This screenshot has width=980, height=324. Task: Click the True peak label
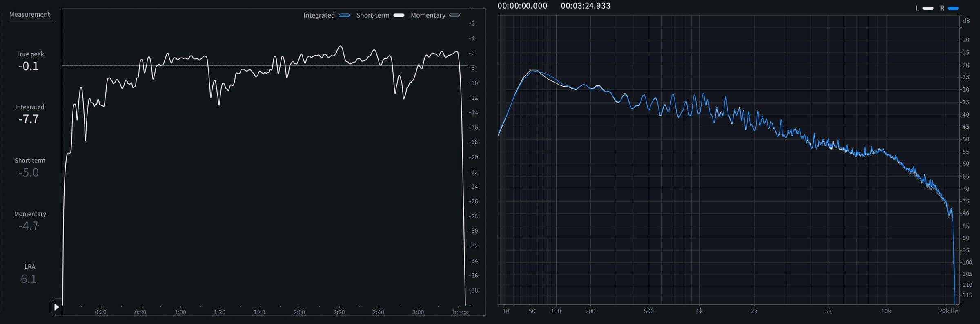30,54
